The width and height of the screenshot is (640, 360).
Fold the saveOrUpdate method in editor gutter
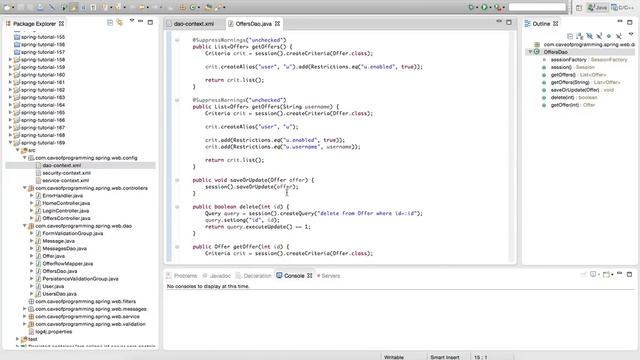(x=177, y=180)
